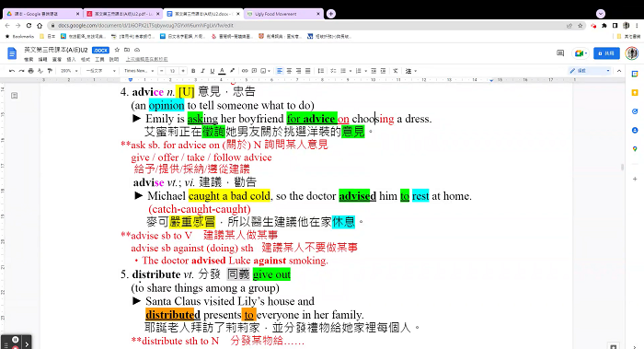This screenshot has height=349, width=644.
Task: Reload the page
Action: (29, 26)
